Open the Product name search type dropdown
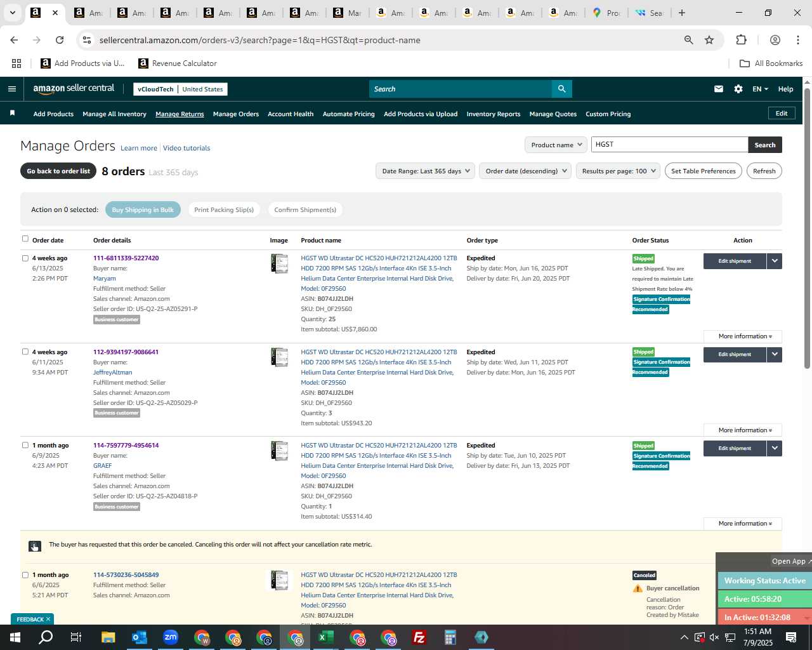 coord(556,145)
